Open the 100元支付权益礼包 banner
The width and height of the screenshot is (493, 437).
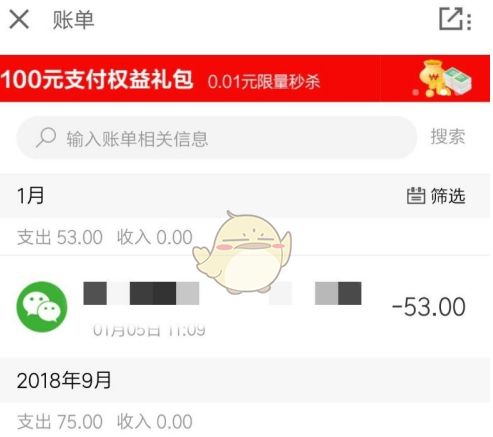click(x=245, y=78)
